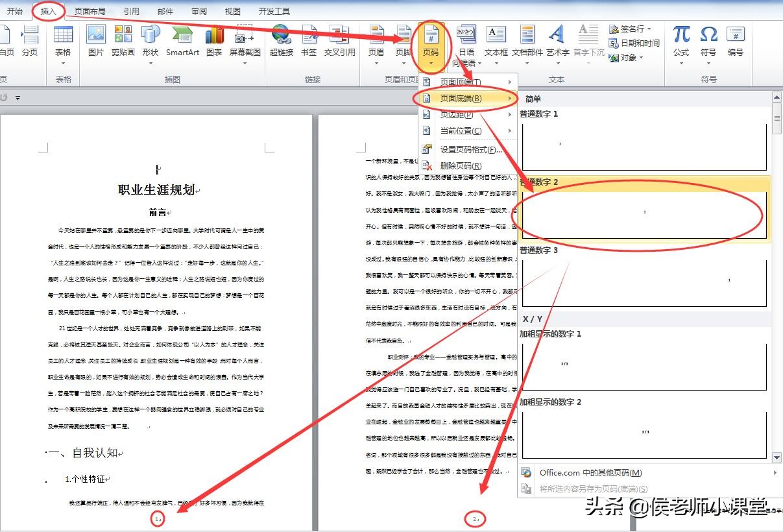Click the 形状 (Shapes) icon
Screen dimensions: 783x532
click(x=150, y=41)
